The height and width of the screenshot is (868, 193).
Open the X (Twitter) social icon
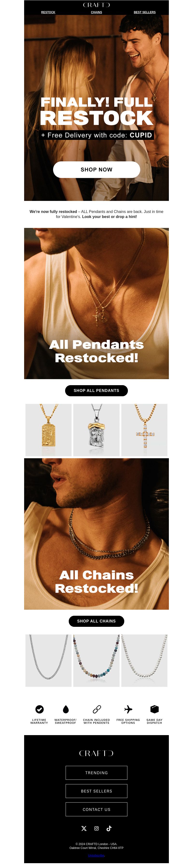coord(84,828)
